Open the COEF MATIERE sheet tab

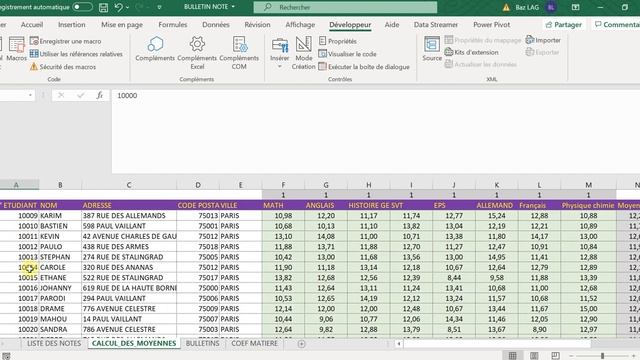pyautogui.click(x=254, y=344)
